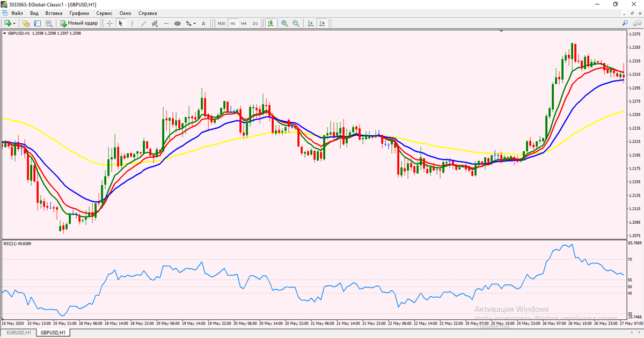Open the document icon beside Файл
Viewport: 644px width, 338px height.
[x=4, y=13]
